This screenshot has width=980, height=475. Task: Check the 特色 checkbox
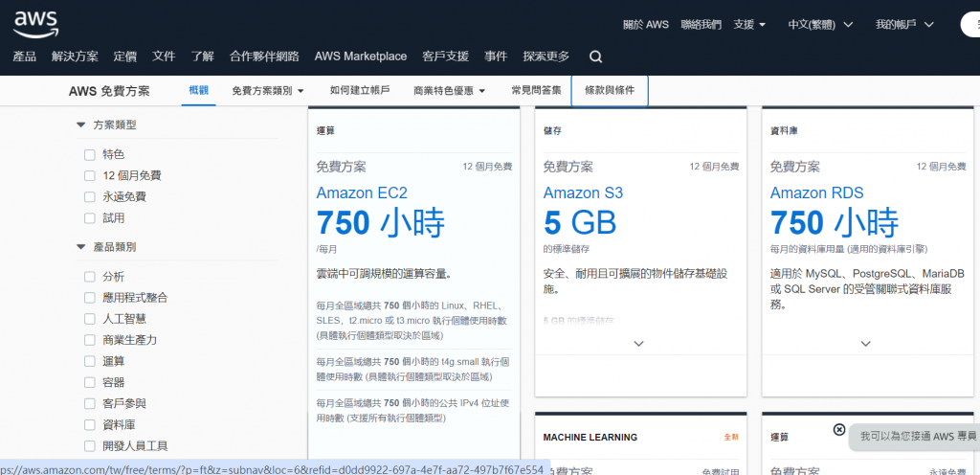coord(90,154)
